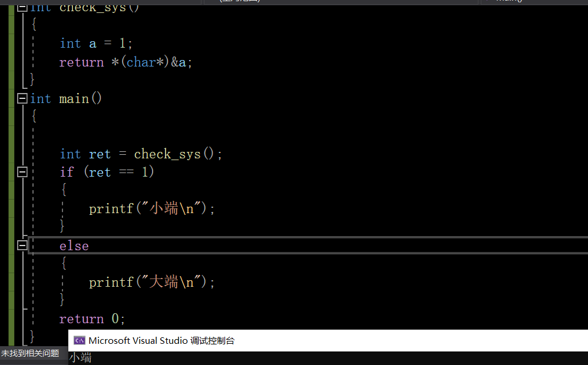
Task: Place cursor on 'int a = 1;' line
Action: pyautogui.click(x=96, y=44)
